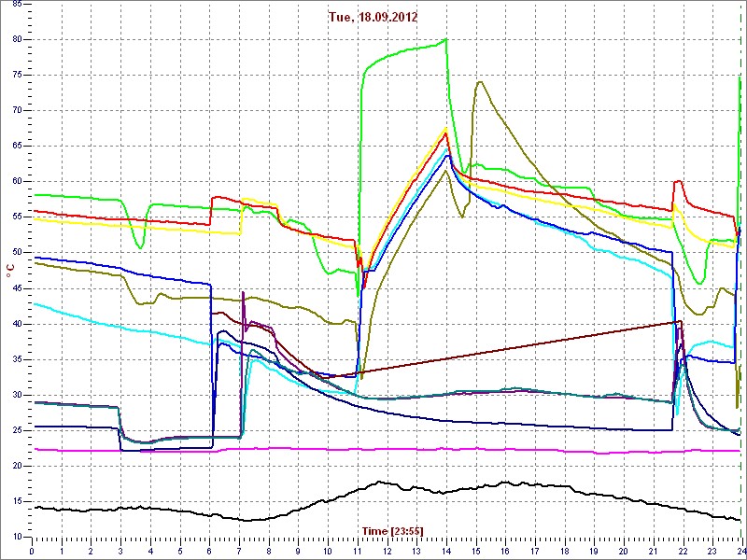Click the 40 value on temperature axis

(17, 324)
